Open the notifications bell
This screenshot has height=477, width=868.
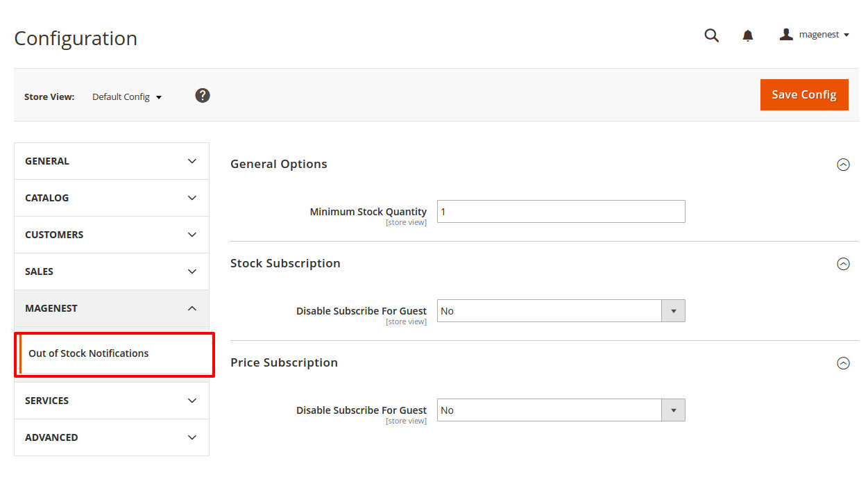pos(747,35)
